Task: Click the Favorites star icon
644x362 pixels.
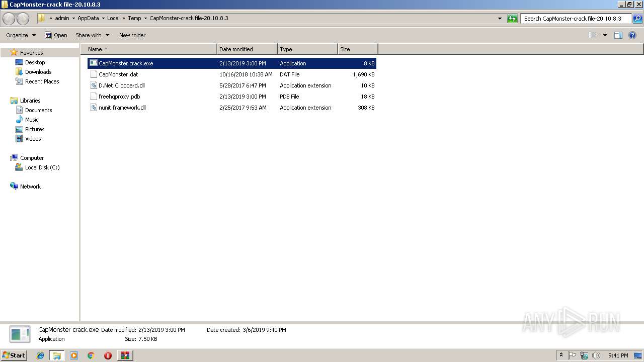Action: 14,52
